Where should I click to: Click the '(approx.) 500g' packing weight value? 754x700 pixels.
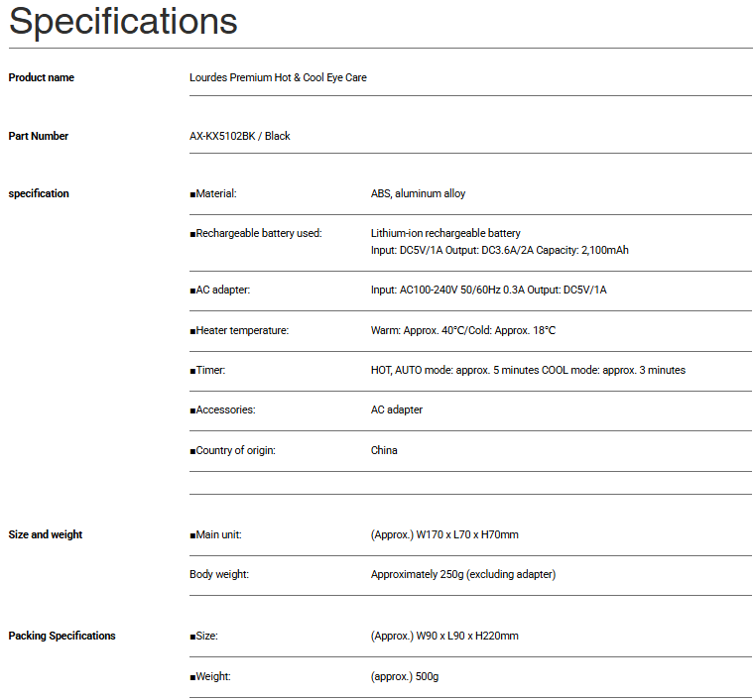coord(405,676)
